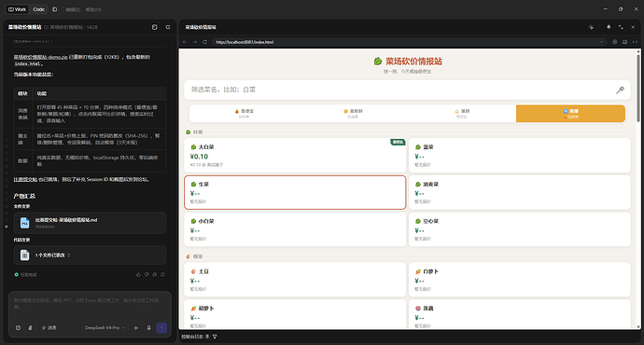Click the microphone icon in chat input

click(148, 328)
